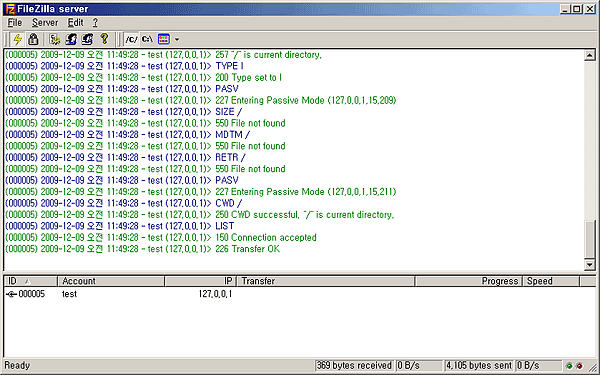Click the log scrollbar up arrow
This screenshot has width=600, height=375.
pyautogui.click(x=590, y=55)
